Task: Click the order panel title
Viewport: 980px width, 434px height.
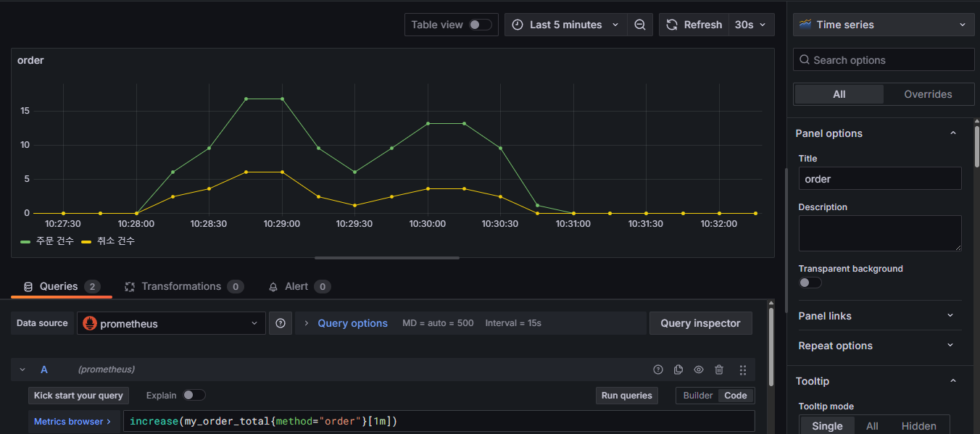Action: 30,60
